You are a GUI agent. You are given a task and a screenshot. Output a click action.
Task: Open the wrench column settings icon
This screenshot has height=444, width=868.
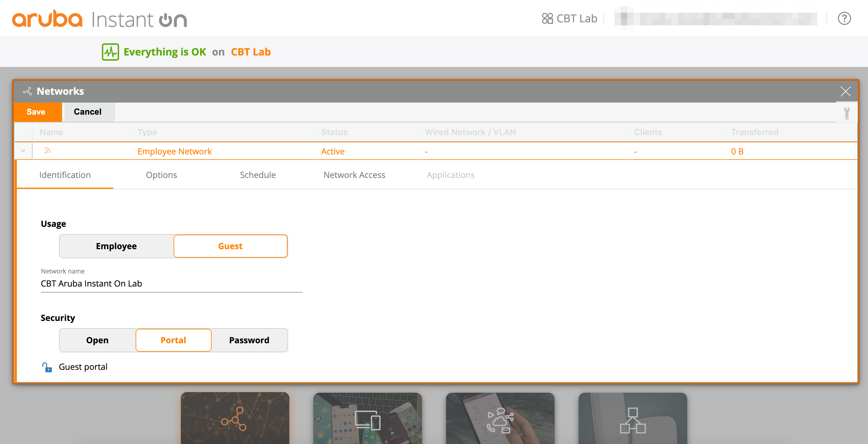point(847,112)
